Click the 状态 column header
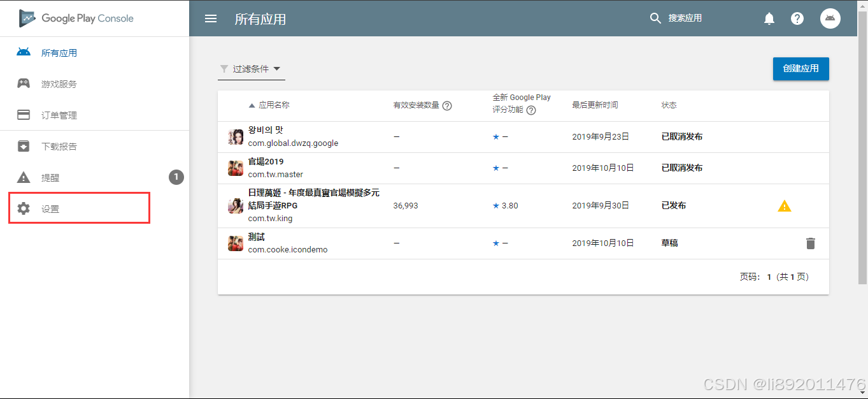Screen dimensions: 868x399 coord(669,105)
